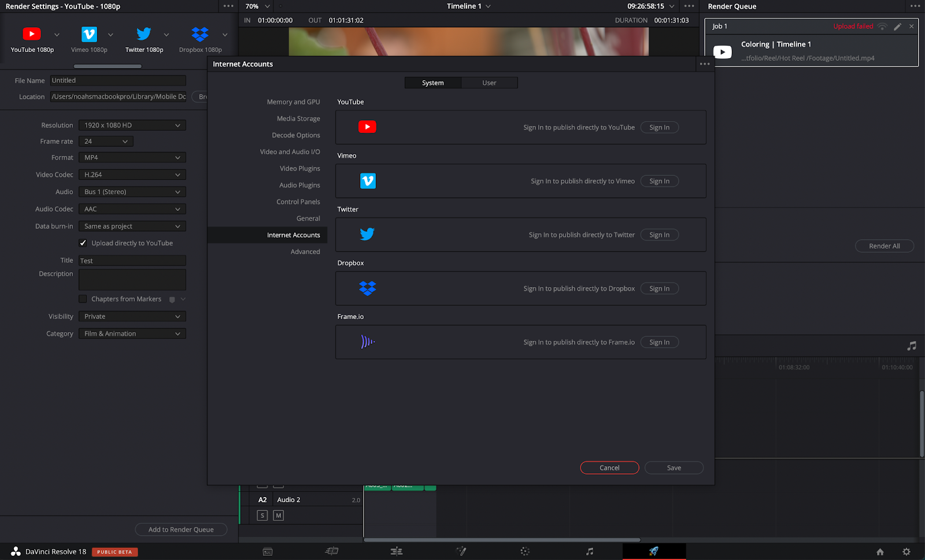Viewport: 925px width, 560px height.
Task: Click the upload status icon on Job 1
Action: tap(882, 27)
